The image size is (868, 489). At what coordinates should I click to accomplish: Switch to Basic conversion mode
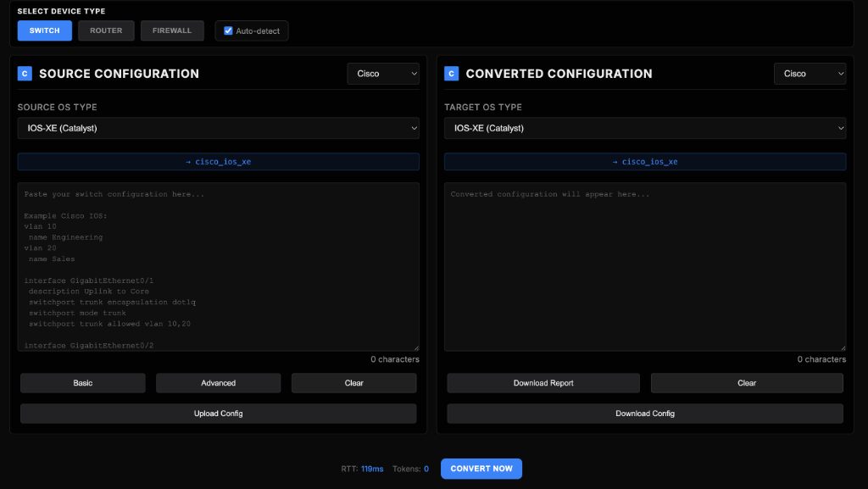click(x=82, y=382)
